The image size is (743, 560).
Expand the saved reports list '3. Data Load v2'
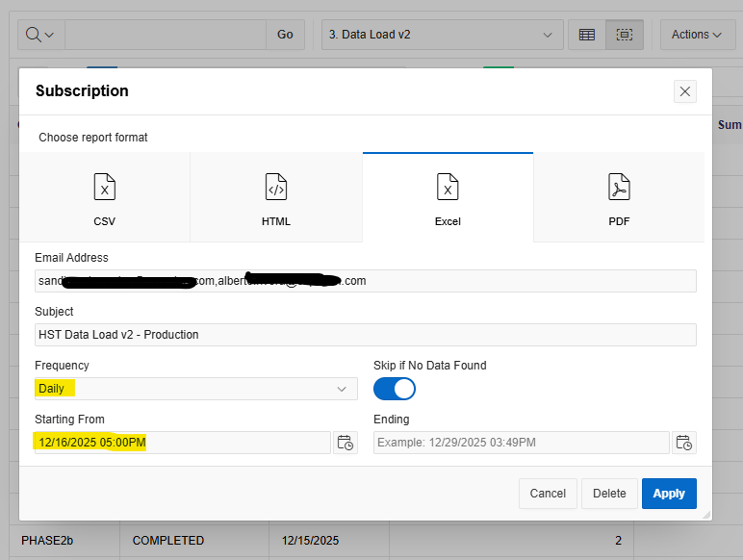click(442, 35)
